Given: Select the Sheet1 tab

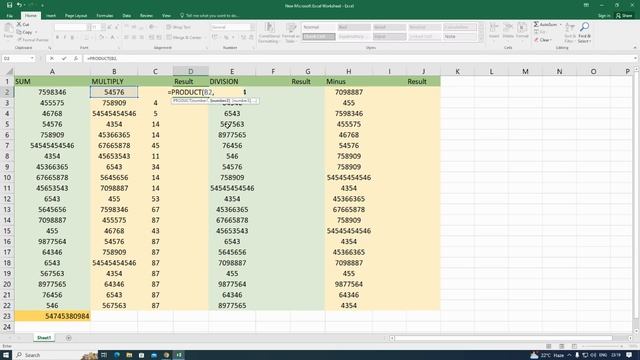Looking at the screenshot, I should pos(44,338).
